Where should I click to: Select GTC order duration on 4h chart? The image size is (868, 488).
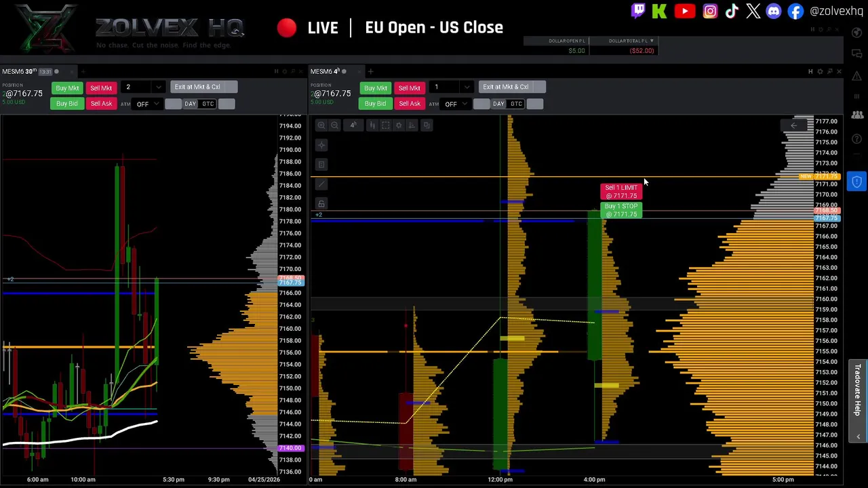point(517,104)
